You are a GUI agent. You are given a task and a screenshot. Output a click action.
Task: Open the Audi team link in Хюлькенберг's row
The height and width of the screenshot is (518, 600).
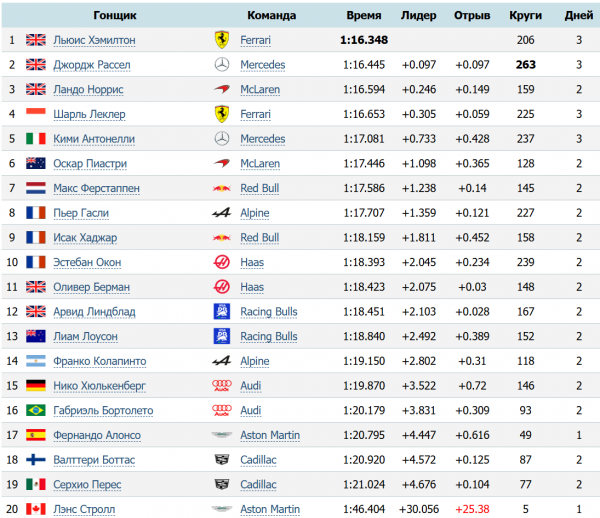tap(251, 386)
